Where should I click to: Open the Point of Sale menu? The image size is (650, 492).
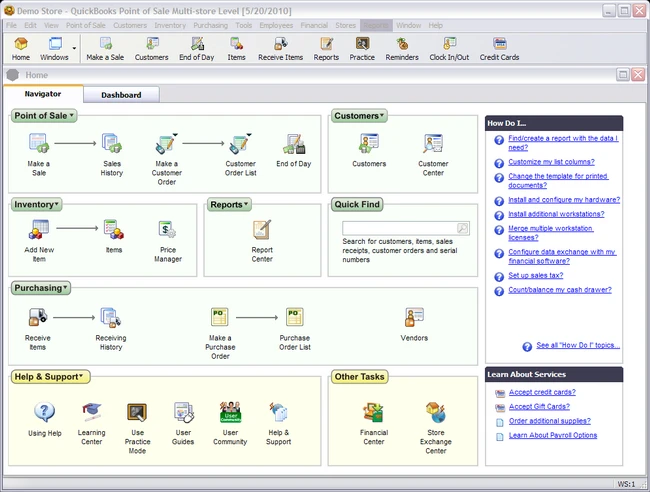86,25
